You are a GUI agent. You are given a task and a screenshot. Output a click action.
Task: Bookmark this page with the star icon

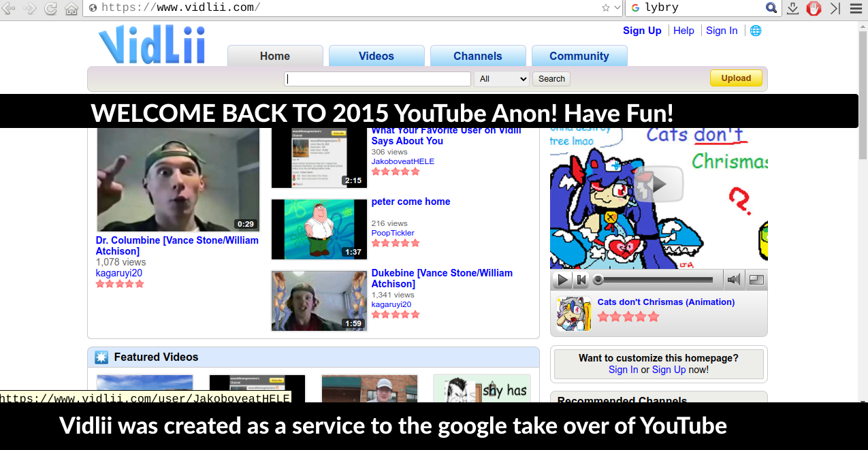click(605, 8)
